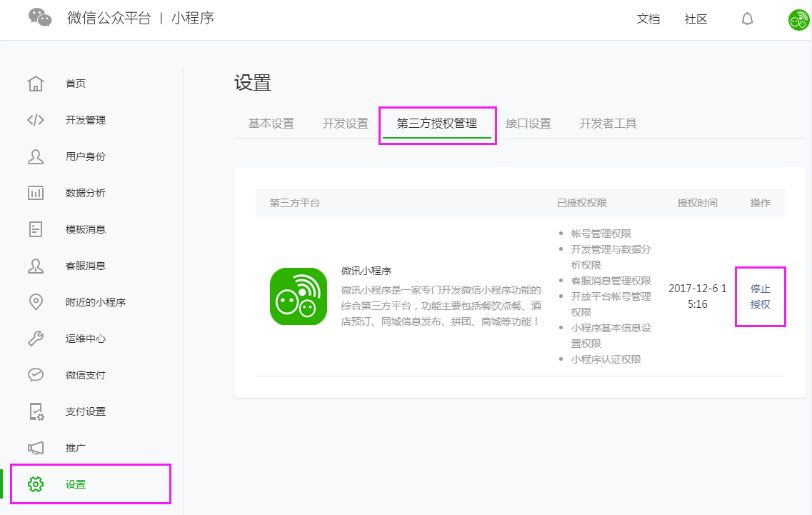
Task: Click the headset person icon beside 客服消息
Action: coord(36,266)
